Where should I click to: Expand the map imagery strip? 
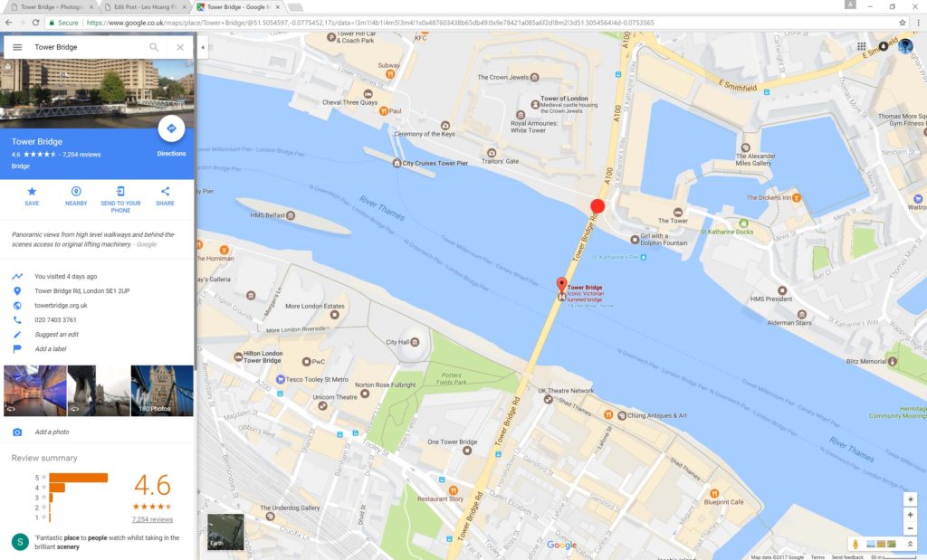pyautogui.click(x=910, y=544)
